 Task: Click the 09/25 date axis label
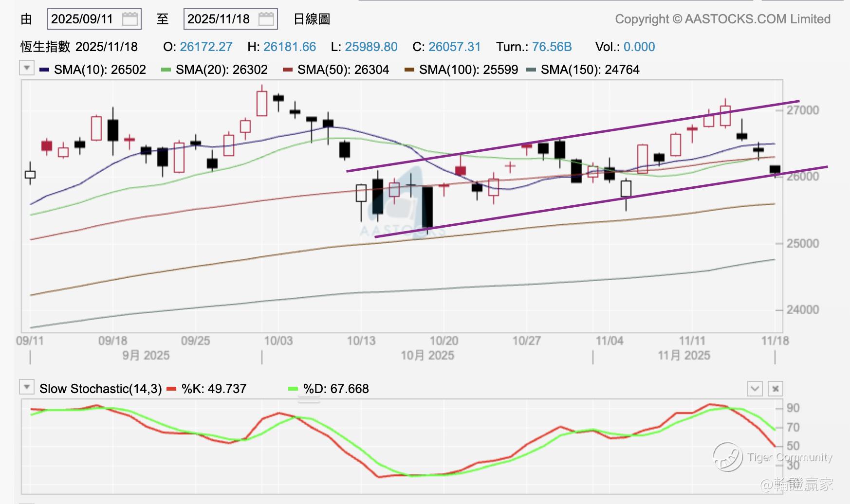click(196, 341)
